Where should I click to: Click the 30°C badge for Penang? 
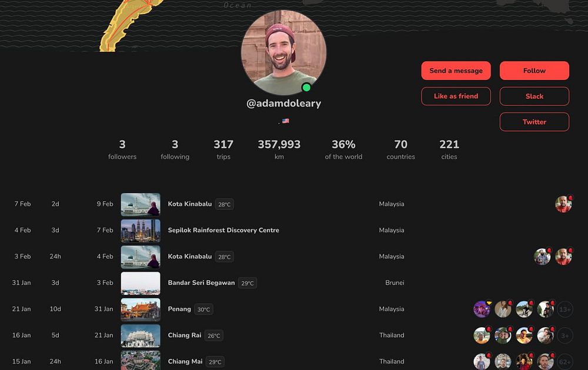click(x=203, y=310)
